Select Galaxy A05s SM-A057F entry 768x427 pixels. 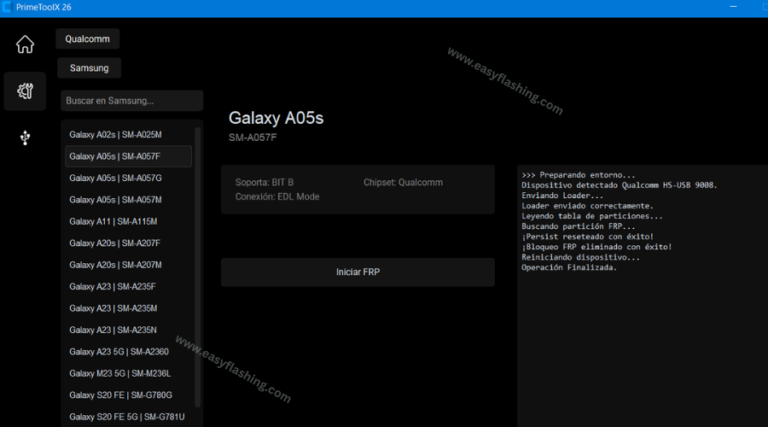point(128,156)
